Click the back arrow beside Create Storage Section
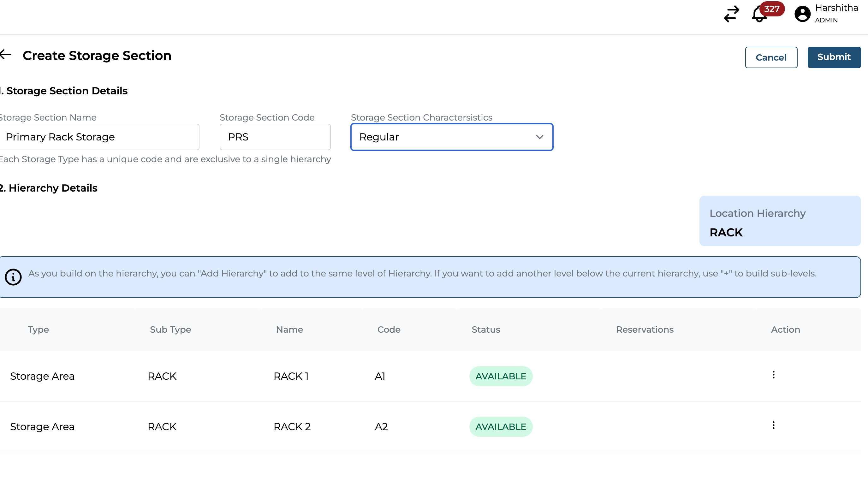This screenshot has height=481, width=868. [x=6, y=55]
